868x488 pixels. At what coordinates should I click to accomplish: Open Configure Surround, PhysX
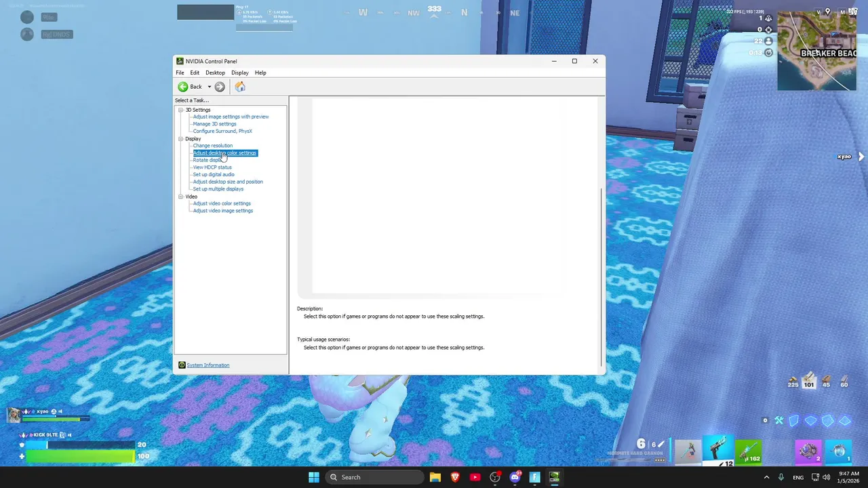(222, 131)
